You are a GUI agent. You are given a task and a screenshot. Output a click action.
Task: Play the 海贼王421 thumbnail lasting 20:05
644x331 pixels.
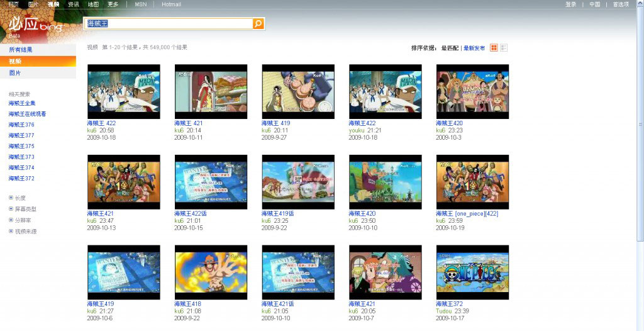[x=386, y=272]
